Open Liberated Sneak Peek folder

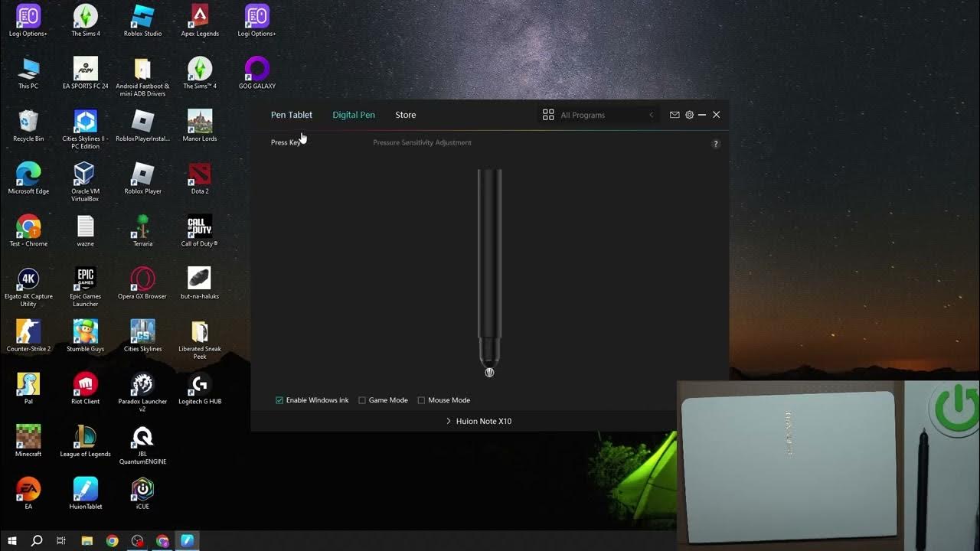(200, 341)
